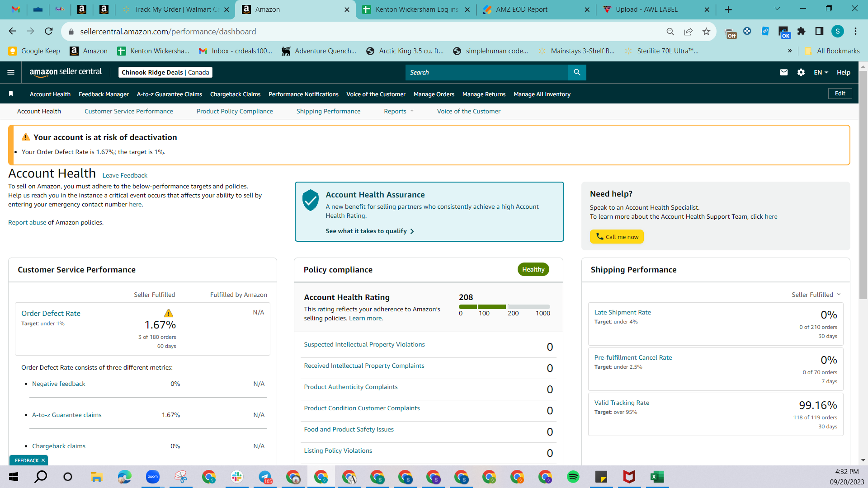Click the Call me now button
The image size is (868, 488).
click(x=617, y=237)
